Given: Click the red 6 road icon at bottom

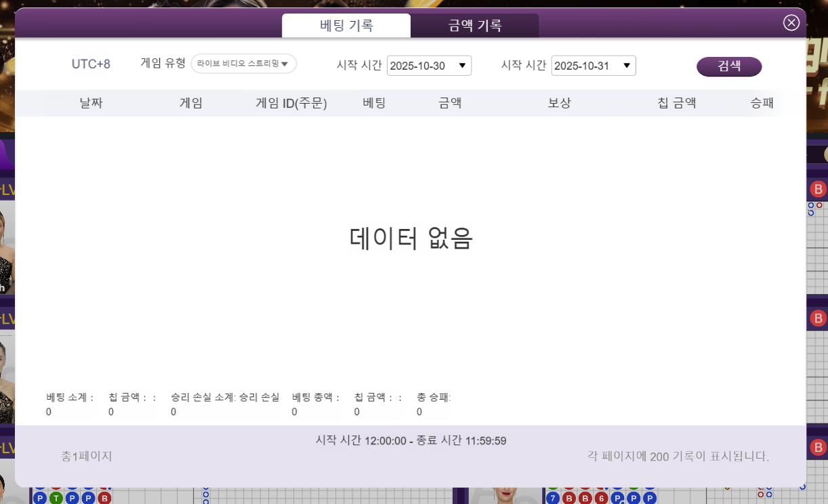Looking at the screenshot, I should (x=602, y=499).
